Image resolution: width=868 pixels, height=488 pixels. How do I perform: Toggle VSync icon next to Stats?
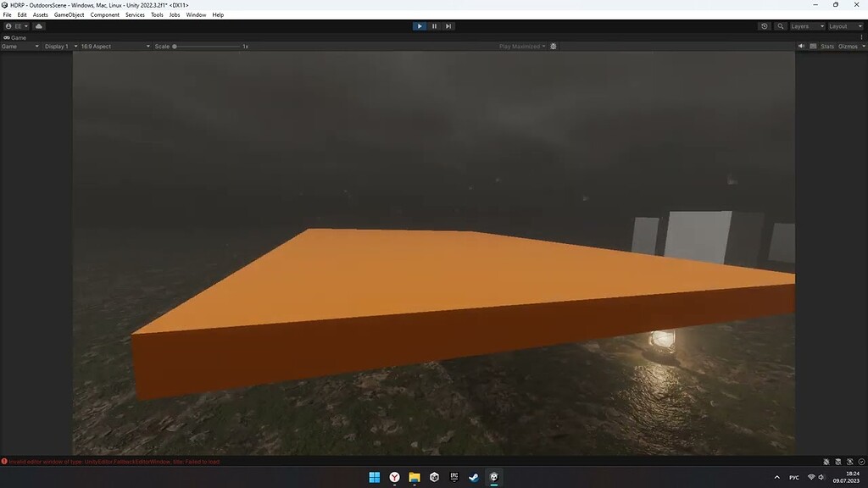[x=813, y=46]
